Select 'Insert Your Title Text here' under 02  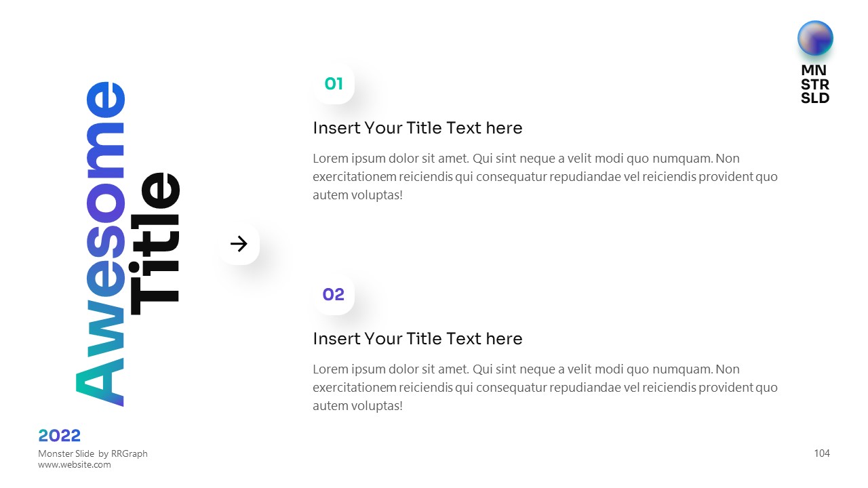(x=417, y=339)
